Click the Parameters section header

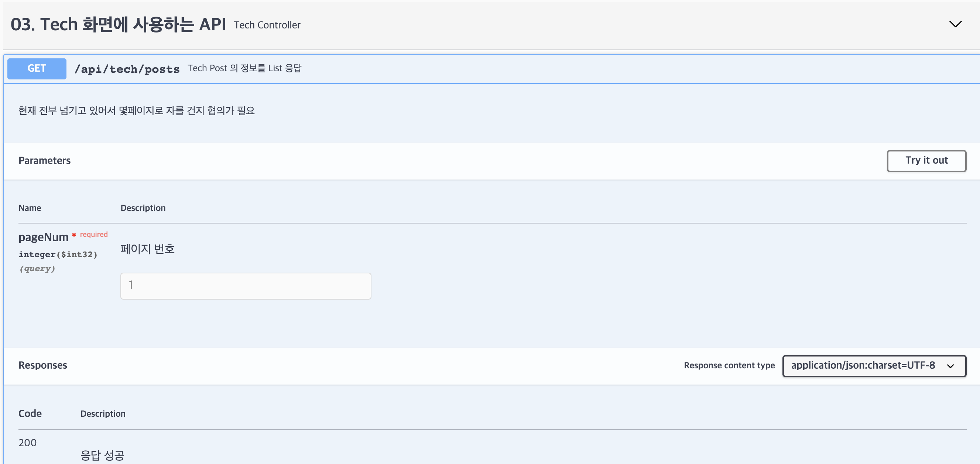[45, 161]
